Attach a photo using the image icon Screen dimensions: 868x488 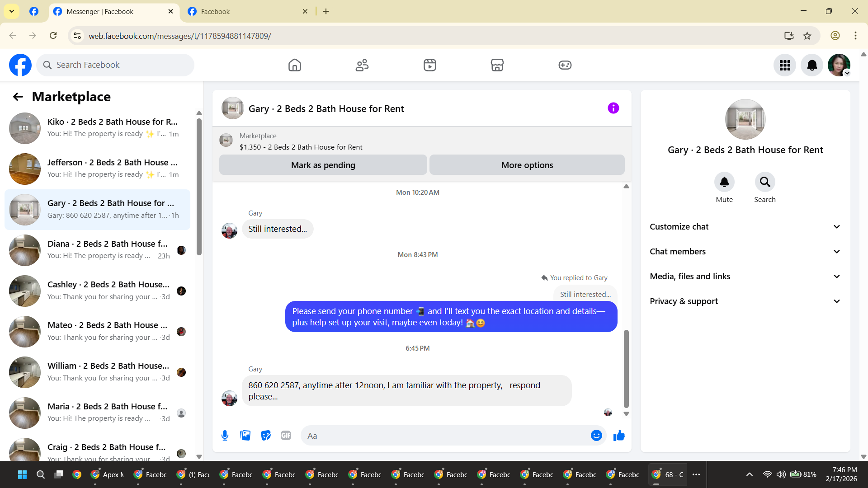pyautogui.click(x=245, y=436)
